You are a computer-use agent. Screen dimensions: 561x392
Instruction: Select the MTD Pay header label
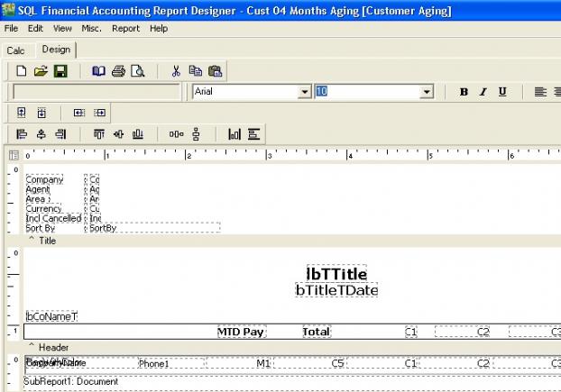point(242,332)
